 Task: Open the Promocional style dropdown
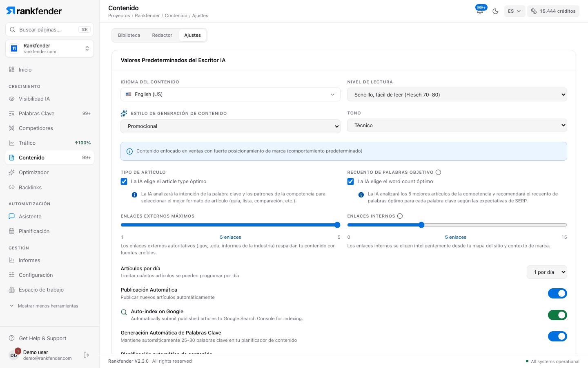pyautogui.click(x=230, y=126)
